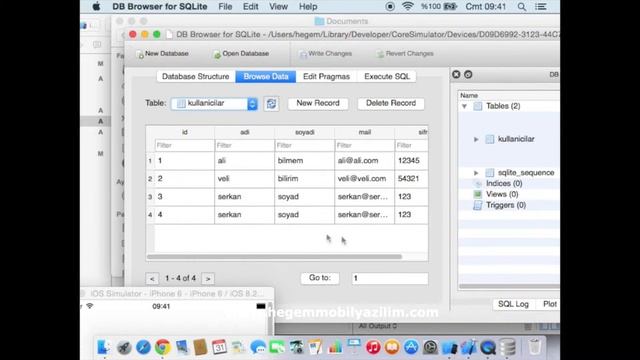Click the New Database toolbar icon
This screenshot has height=360, width=640.
coord(140,54)
